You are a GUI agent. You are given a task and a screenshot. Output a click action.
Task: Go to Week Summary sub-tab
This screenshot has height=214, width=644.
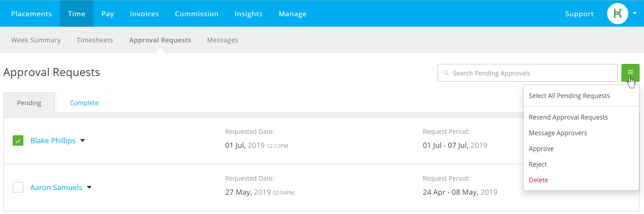click(36, 40)
